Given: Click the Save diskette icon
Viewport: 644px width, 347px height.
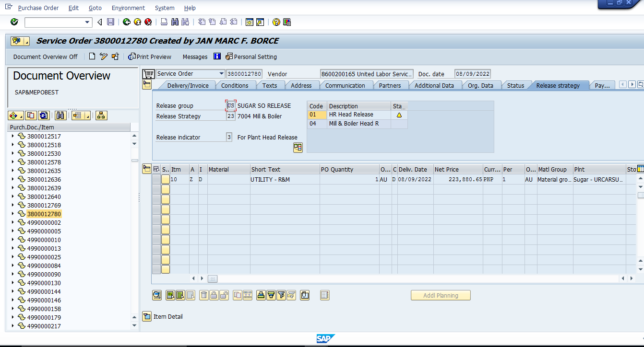Looking at the screenshot, I should [111, 22].
